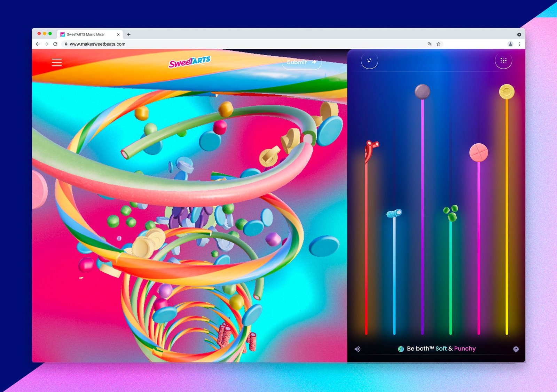
Task: Open the hamburger menu
Action: 57,62
